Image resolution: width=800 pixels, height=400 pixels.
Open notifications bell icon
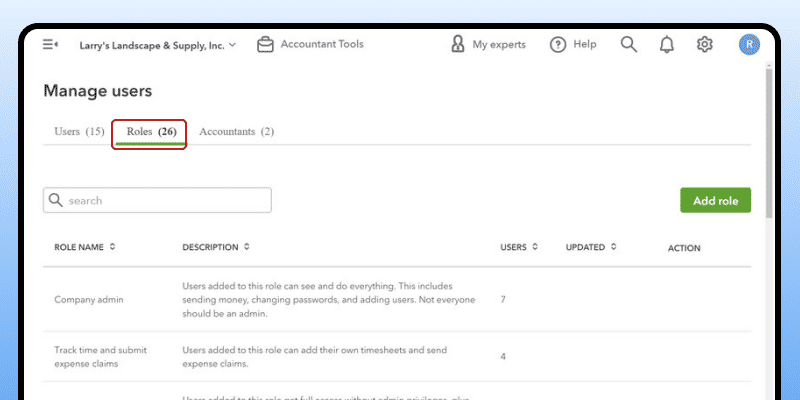point(666,45)
